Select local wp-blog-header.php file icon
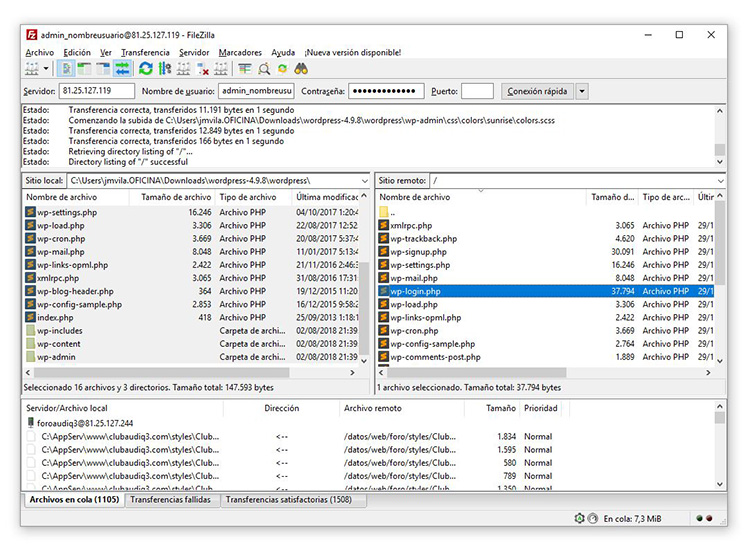The image size is (750, 555). coord(31,291)
